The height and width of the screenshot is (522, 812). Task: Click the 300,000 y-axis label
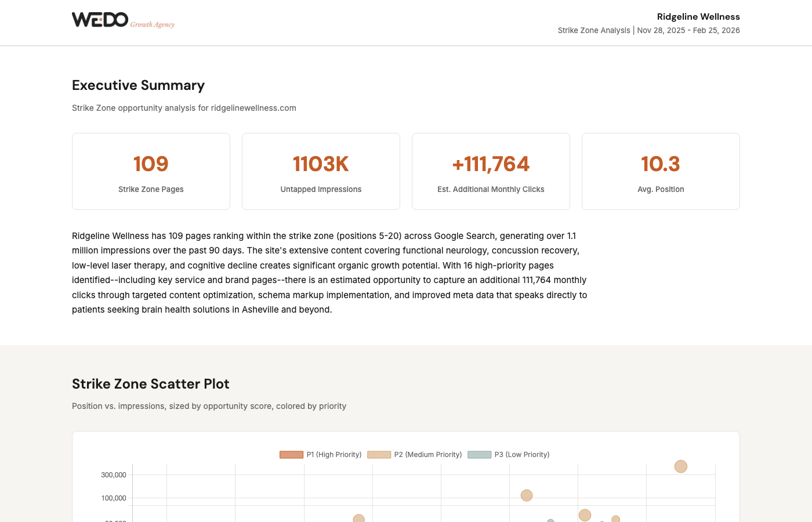click(114, 475)
